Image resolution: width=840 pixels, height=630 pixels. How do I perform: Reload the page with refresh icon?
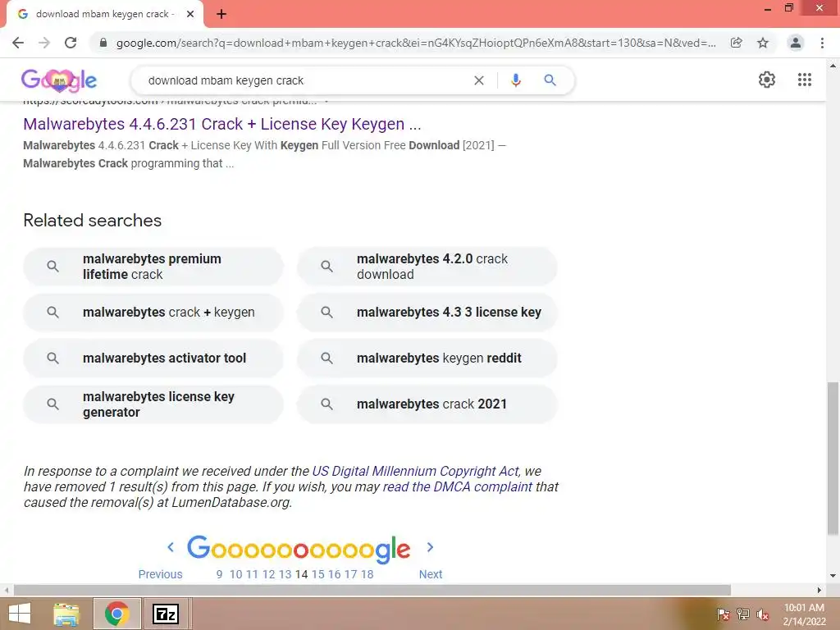pos(71,43)
